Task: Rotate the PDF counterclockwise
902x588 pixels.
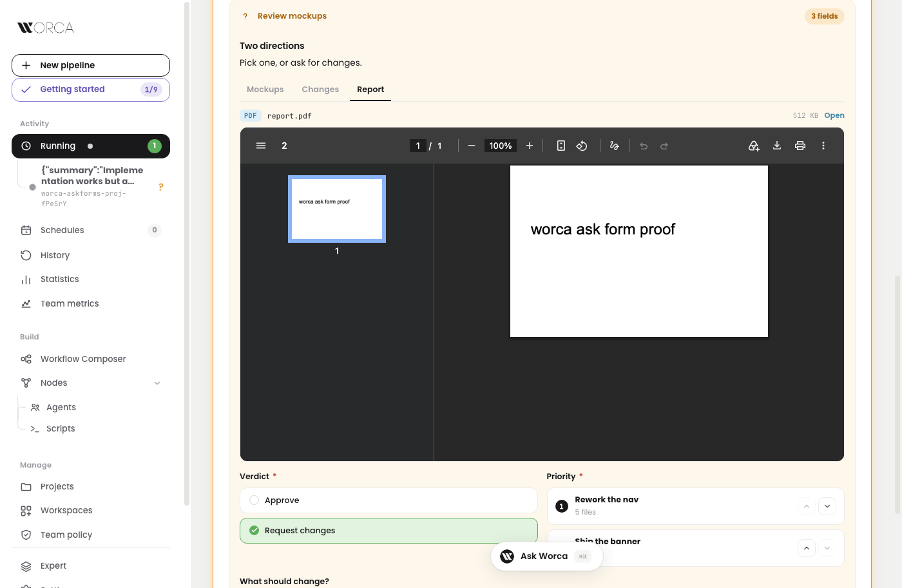Action: 582,146
